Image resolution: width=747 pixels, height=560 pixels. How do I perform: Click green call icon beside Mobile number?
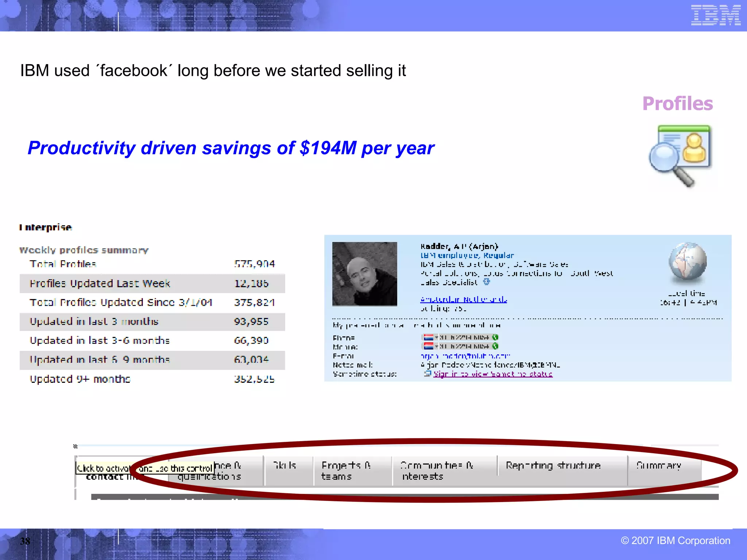tap(495, 346)
